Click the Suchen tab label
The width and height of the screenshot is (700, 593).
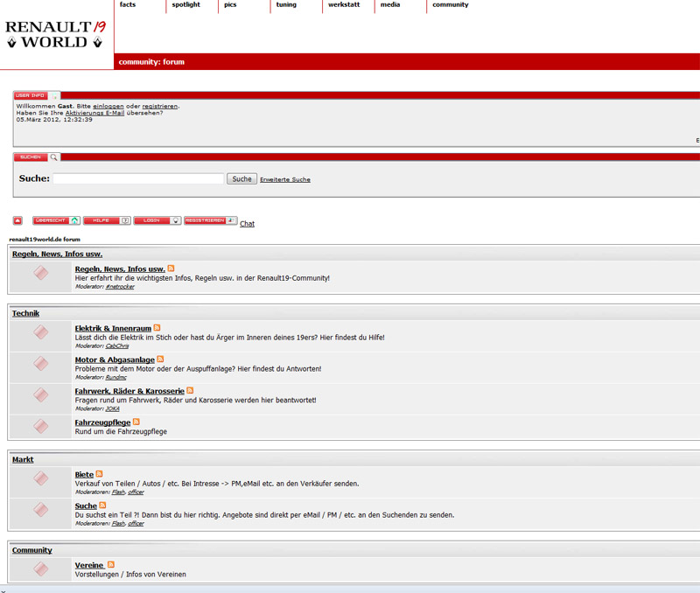pyautogui.click(x=31, y=157)
